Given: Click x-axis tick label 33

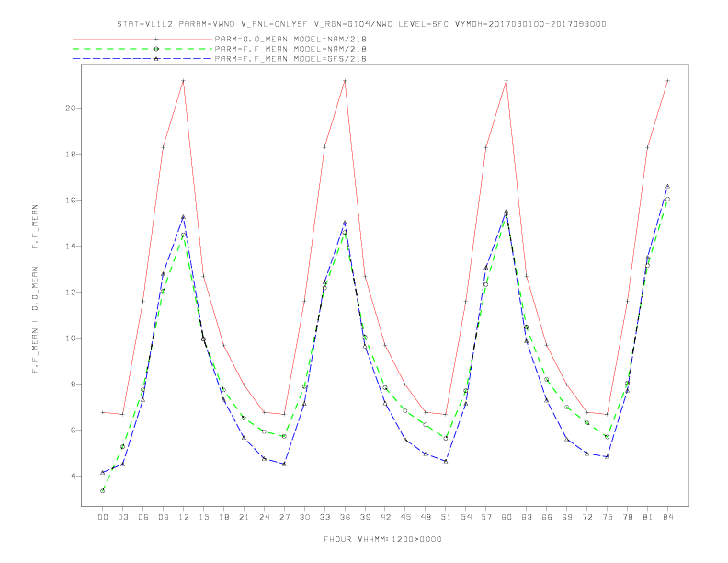Looking at the screenshot, I should pyautogui.click(x=324, y=517).
